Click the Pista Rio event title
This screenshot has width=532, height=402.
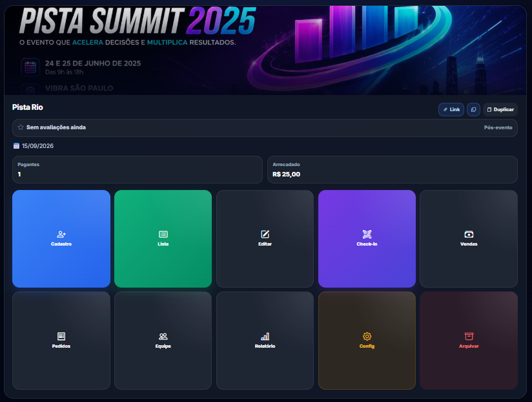[28, 107]
